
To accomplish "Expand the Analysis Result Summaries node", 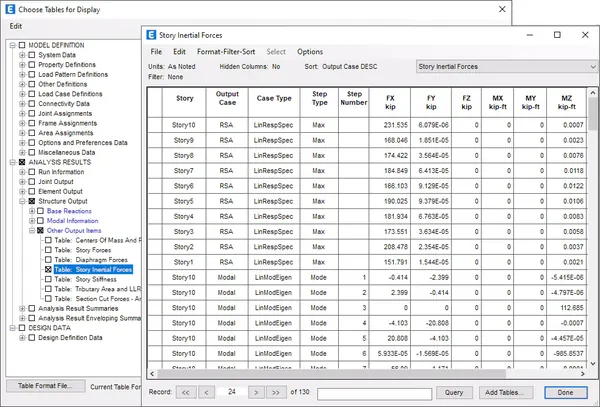I will (22, 308).
